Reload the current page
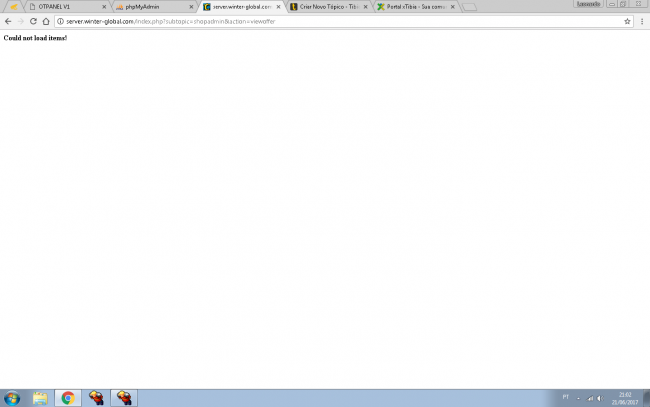Viewport: 650px width, 407px height. pos(33,21)
